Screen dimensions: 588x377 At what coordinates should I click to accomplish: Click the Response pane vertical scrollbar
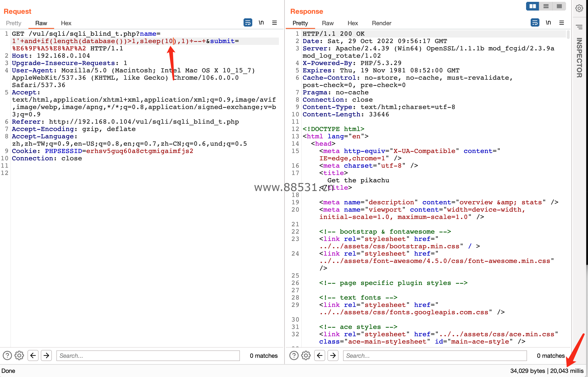[x=568, y=34]
